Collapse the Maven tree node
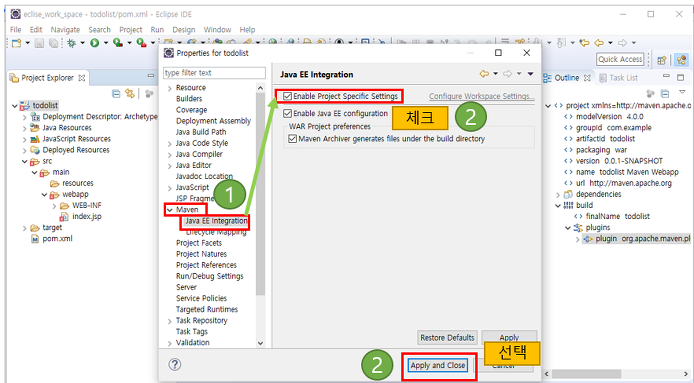The height and width of the screenshot is (383, 694). pos(170,210)
